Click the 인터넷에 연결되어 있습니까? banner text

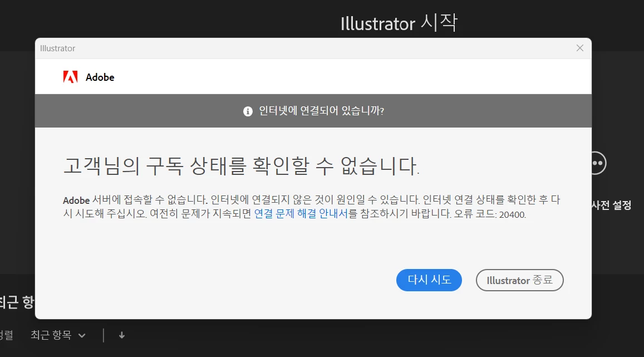pos(322,111)
